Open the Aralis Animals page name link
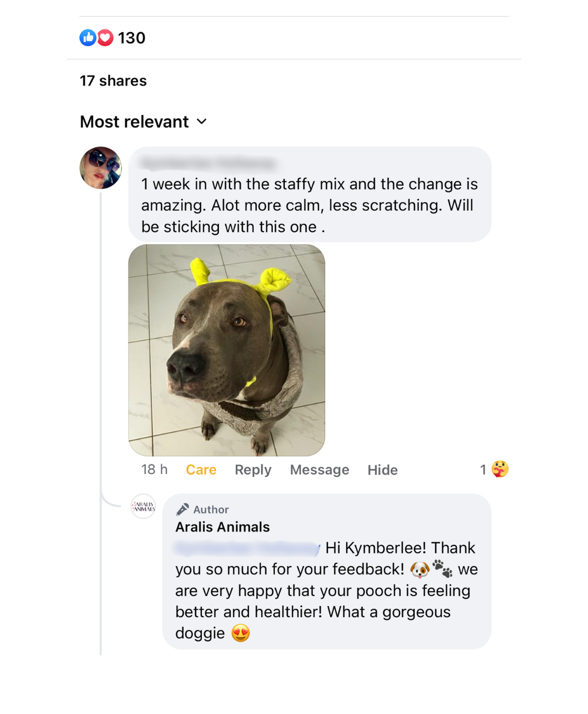 pyautogui.click(x=222, y=527)
